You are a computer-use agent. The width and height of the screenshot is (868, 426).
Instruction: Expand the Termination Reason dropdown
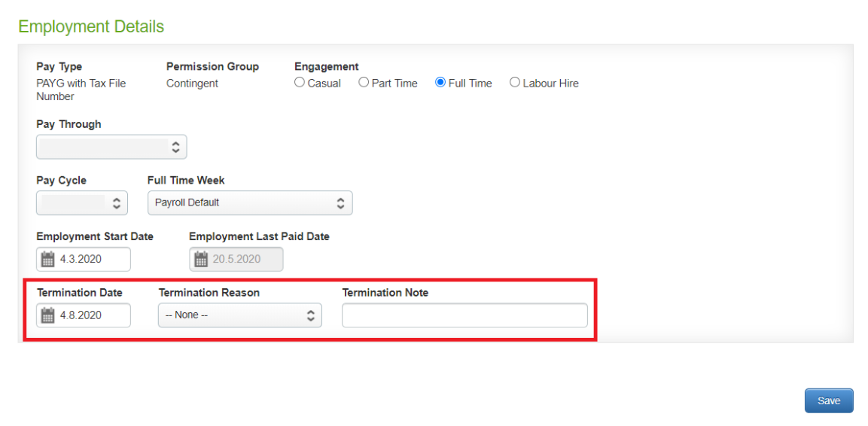click(x=239, y=315)
